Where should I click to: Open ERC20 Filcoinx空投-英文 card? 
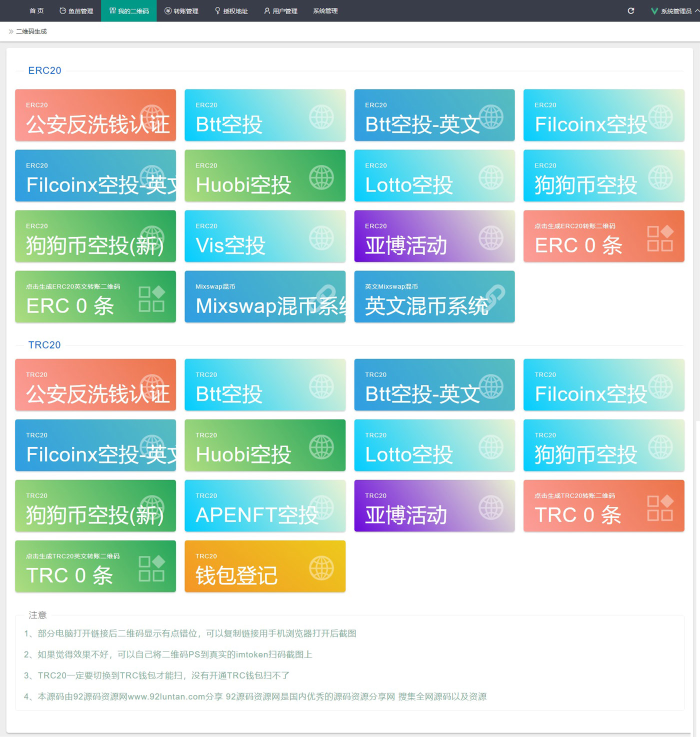pyautogui.click(x=95, y=175)
